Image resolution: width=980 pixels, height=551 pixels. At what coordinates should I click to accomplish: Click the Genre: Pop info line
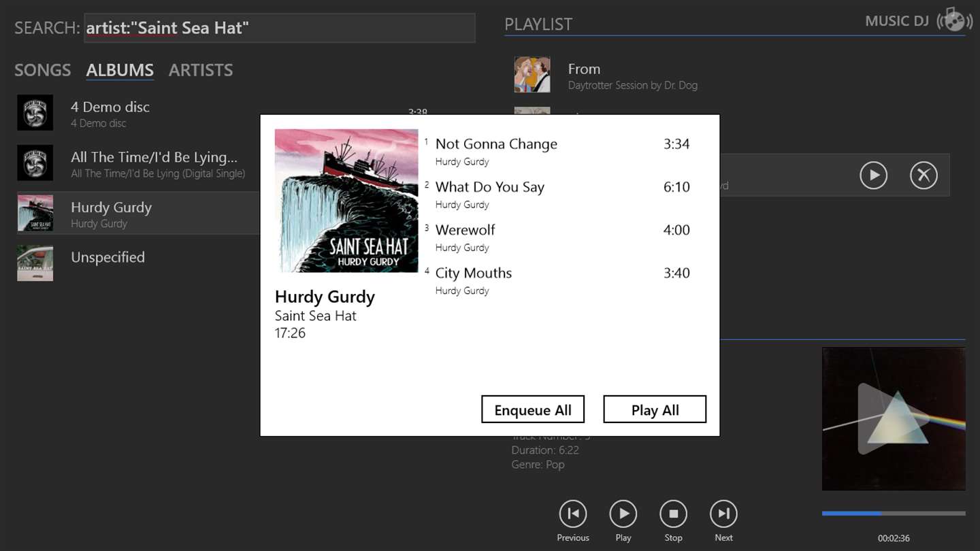coord(538,465)
